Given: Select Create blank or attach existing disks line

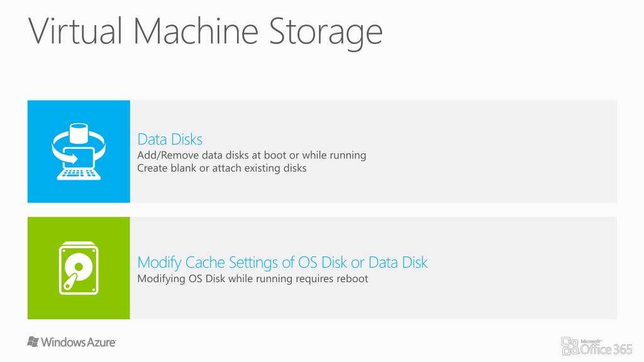Looking at the screenshot, I should tap(222, 168).
